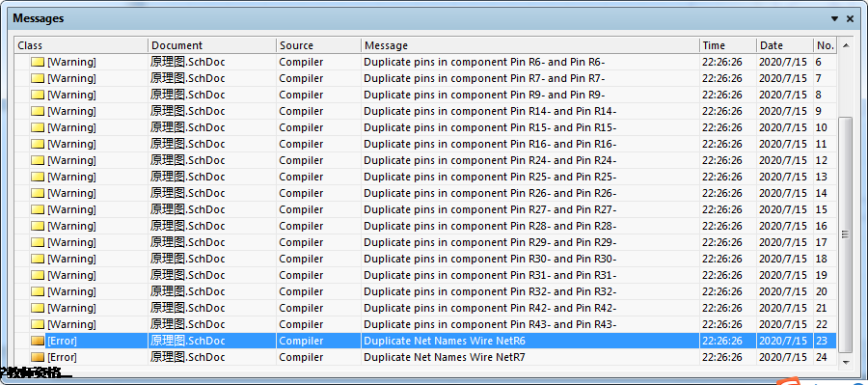Click the warning icon for the R32- message
The height and width of the screenshot is (385, 868).
(37, 291)
